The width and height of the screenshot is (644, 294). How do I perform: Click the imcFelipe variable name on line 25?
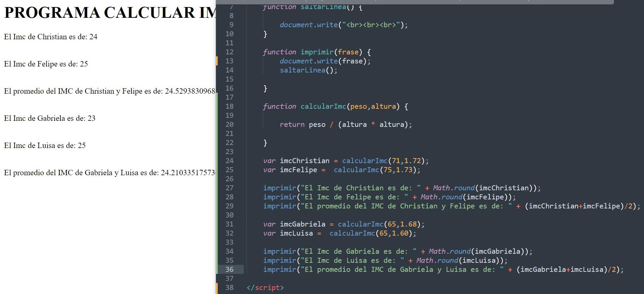pos(298,170)
